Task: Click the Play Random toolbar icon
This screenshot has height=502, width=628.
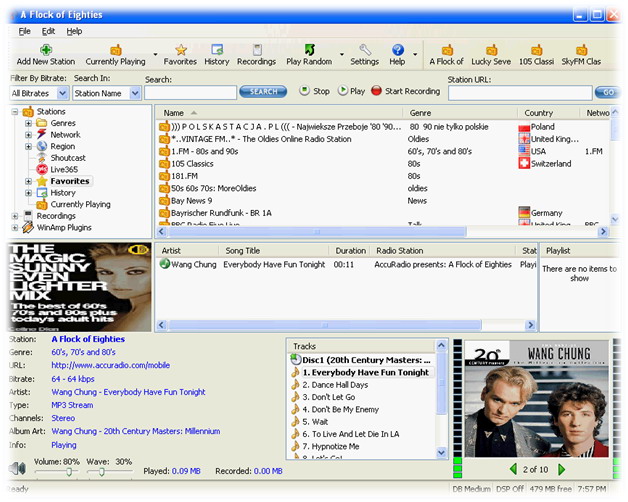Action: (x=309, y=50)
